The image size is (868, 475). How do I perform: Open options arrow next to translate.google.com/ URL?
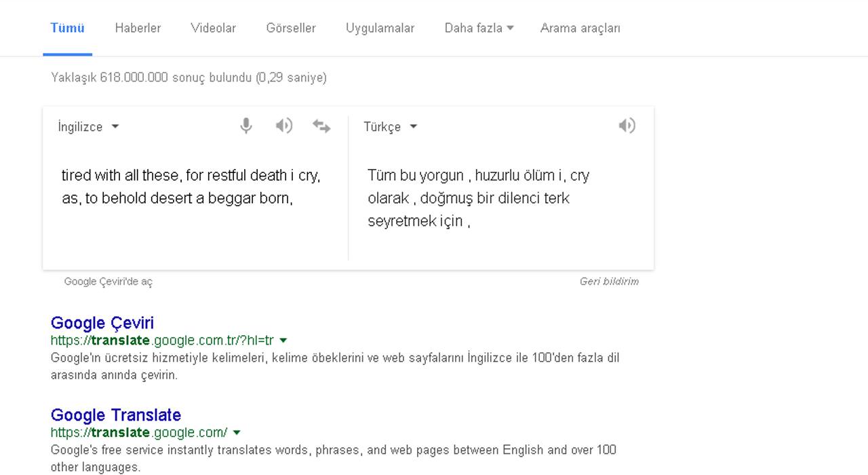(237, 432)
